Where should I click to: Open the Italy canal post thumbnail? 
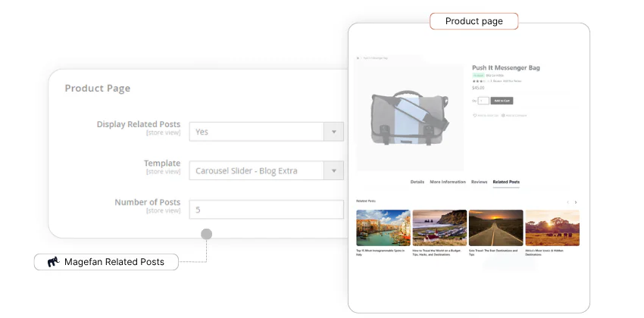click(x=383, y=228)
